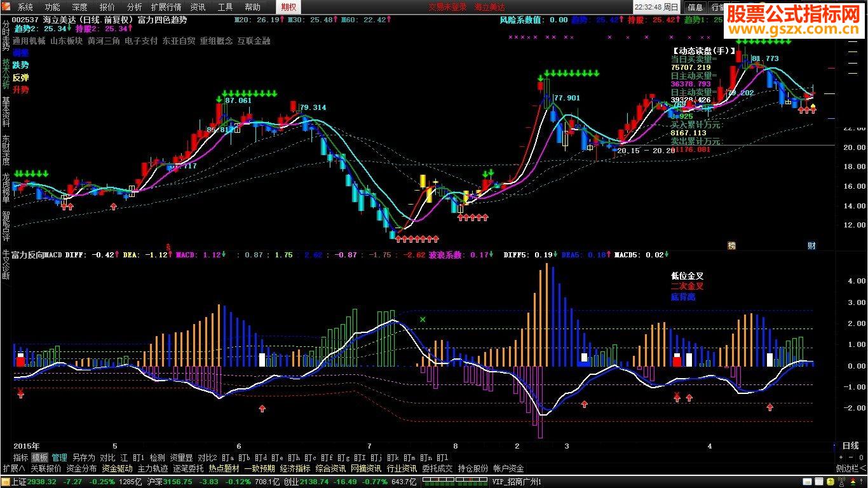Click the 上证 index value in the status bar
The width and height of the screenshot is (868, 488).
(x=43, y=482)
